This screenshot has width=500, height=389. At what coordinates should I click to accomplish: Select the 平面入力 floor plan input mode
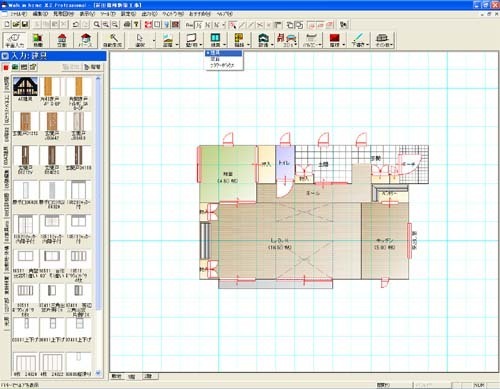pos(14,40)
